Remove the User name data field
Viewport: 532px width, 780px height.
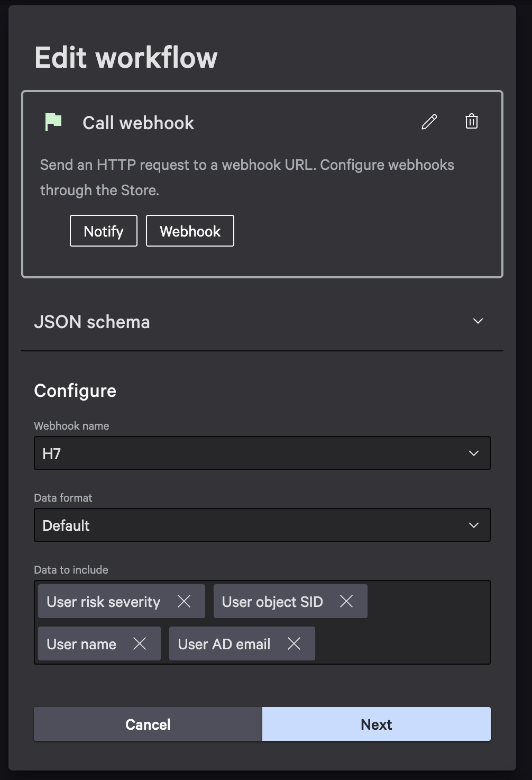pyautogui.click(x=141, y=643)
